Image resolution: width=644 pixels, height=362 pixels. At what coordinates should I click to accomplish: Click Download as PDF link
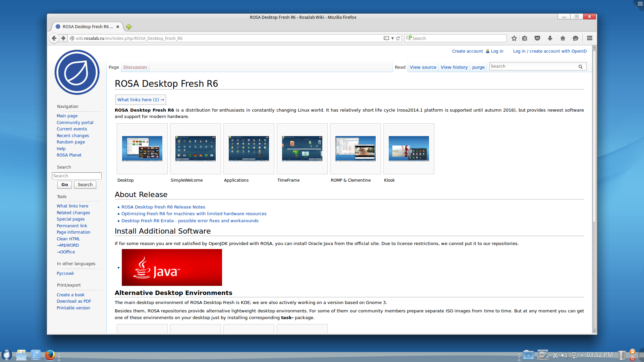point(74,301)
